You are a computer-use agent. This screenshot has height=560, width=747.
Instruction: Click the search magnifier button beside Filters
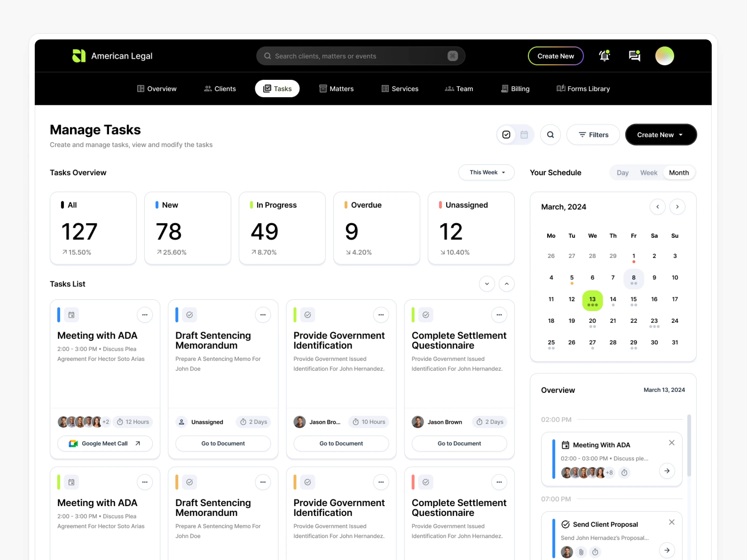tap(550, 135)
